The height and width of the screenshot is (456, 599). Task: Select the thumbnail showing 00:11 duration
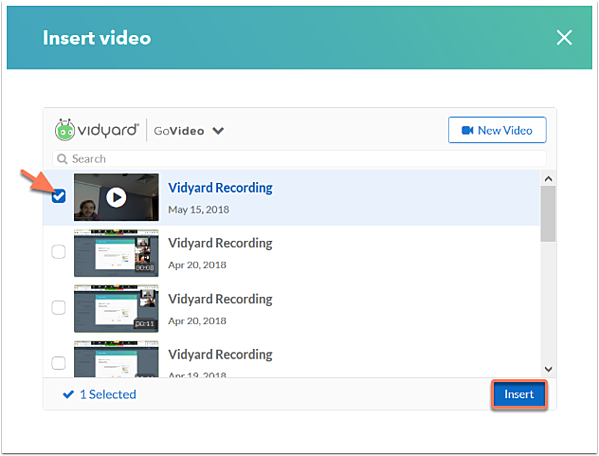coord(116,309)
